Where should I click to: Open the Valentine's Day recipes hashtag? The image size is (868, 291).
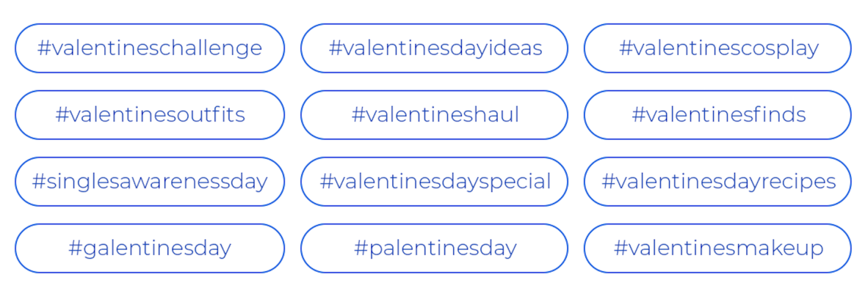point(718,181)
